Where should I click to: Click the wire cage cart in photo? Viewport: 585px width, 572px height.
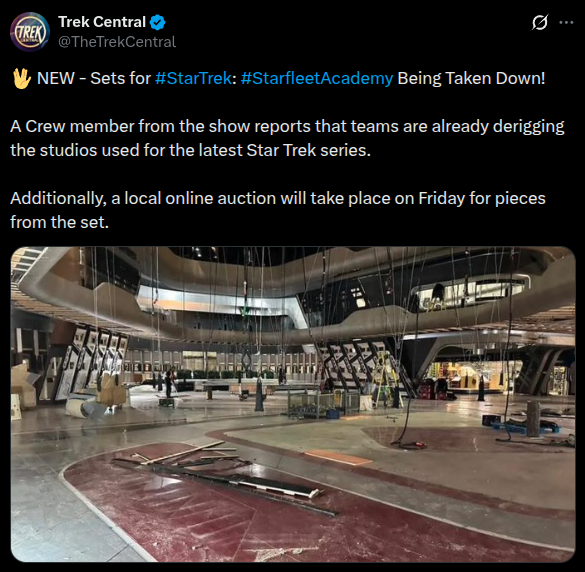tap(323, 404)
